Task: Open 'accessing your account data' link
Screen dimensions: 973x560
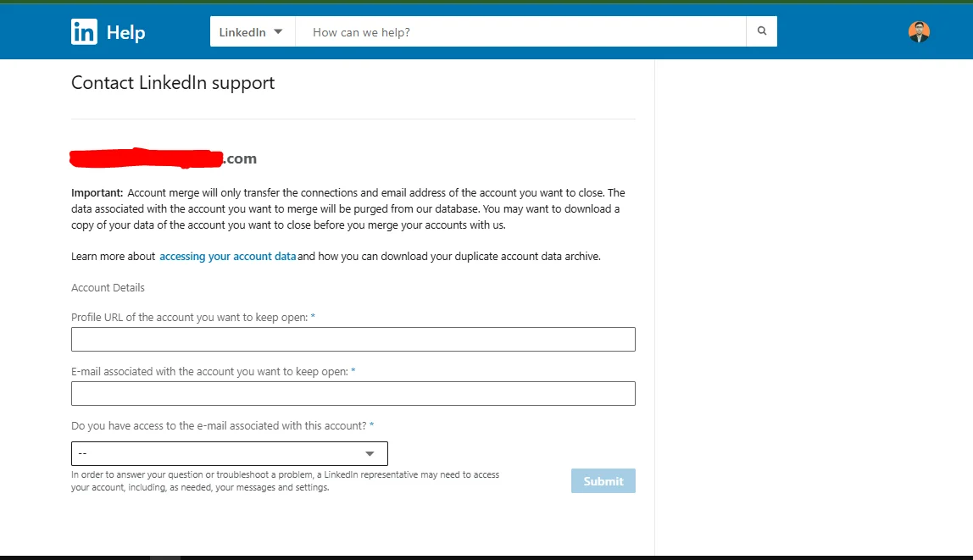Action: pyautogui.click(x=228, y=256)
